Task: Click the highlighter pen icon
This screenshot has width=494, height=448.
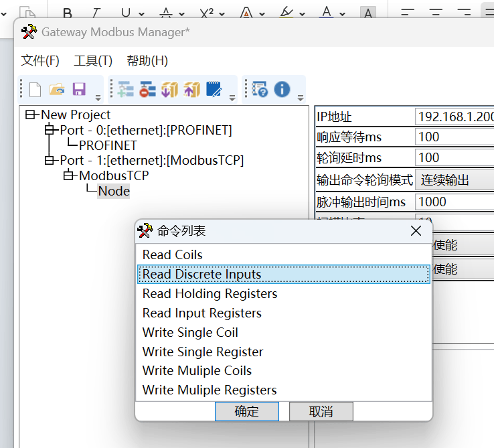Action: 286,13
